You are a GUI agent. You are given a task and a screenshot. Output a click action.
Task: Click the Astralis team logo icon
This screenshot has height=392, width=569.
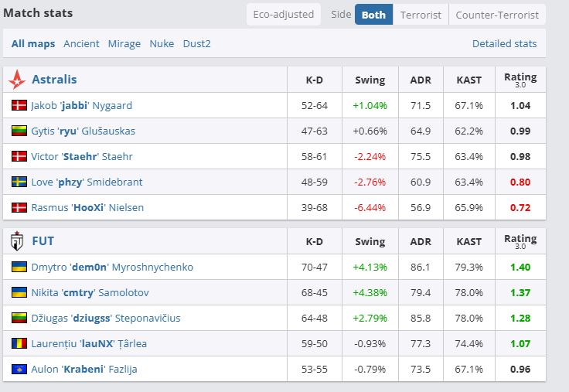[x=17, y=80]
